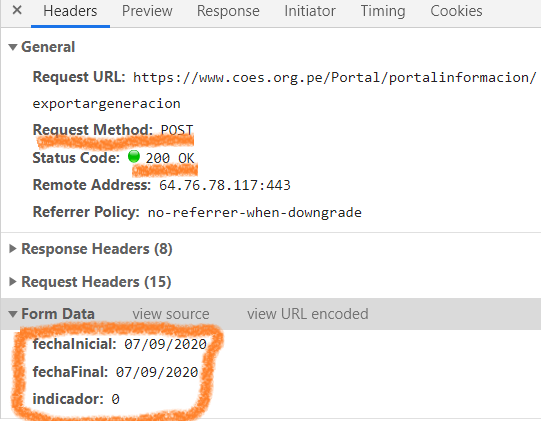Click the fechaInicial date value
This screenshot has width=545, height=421.
[165, 344]
